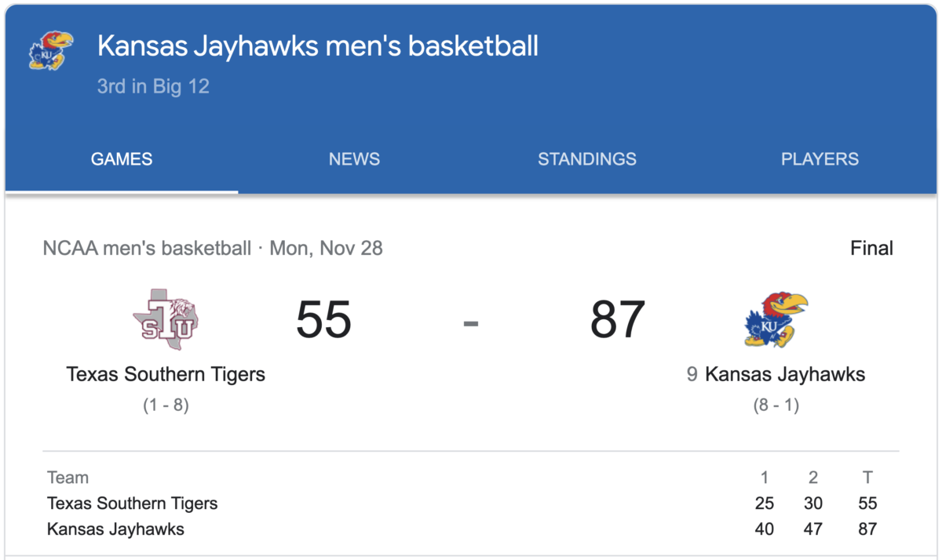
Task: Click the 'Final' game status label
Action: click(x=871, y=249)
